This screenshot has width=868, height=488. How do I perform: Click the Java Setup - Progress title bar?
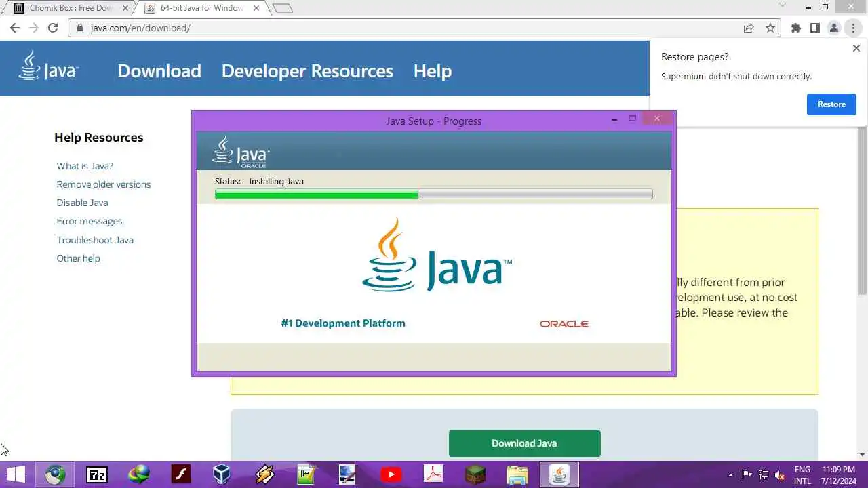pyautogui.click(x=433, y=121)
